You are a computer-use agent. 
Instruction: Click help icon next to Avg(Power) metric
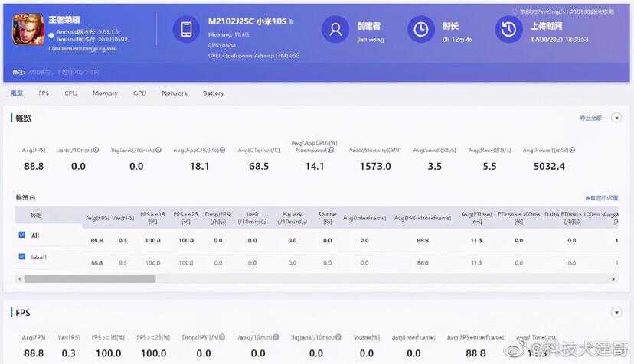point(572,150)
